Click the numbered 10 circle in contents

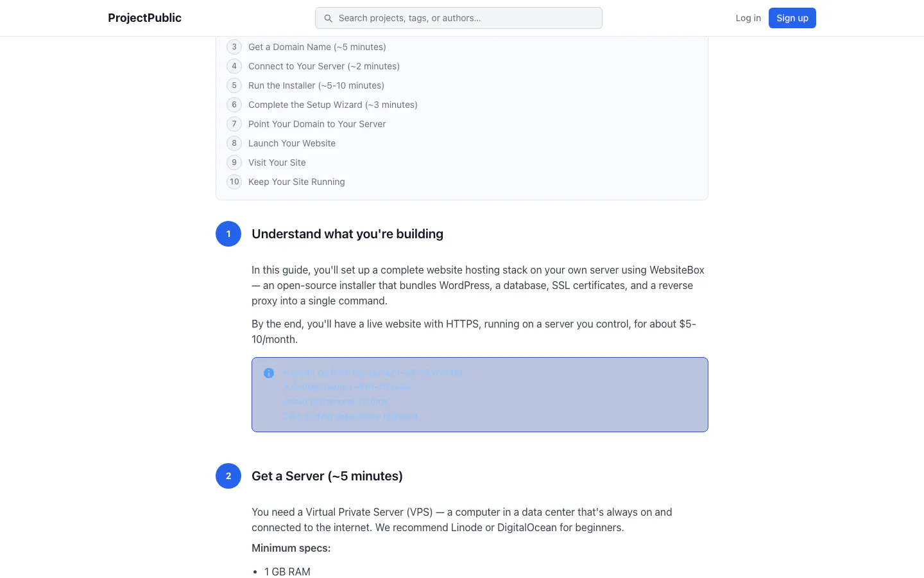[234, 182]
